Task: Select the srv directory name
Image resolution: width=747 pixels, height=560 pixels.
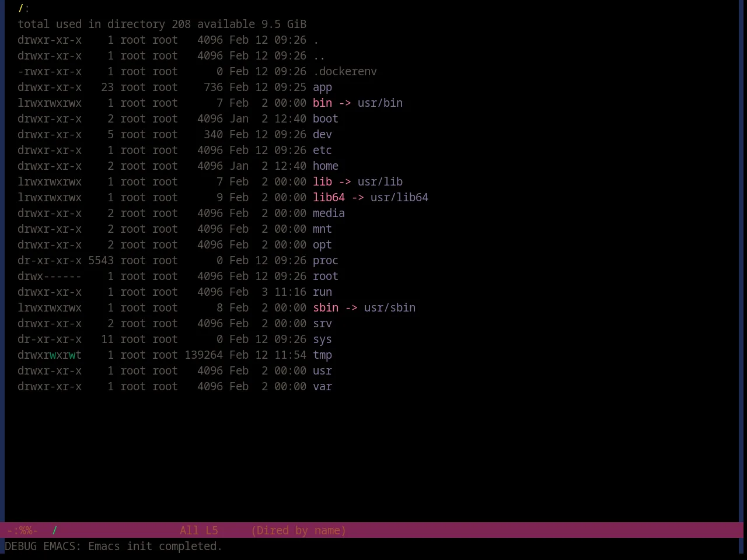Action: coord(322,324)
